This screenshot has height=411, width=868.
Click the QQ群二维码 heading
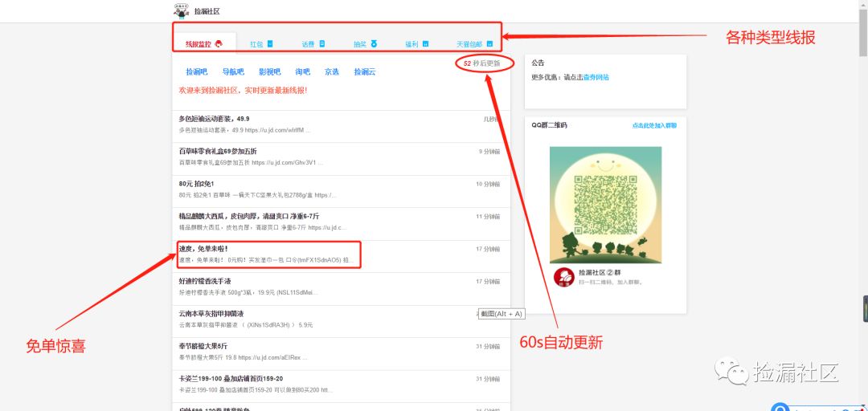pos(549,125)
